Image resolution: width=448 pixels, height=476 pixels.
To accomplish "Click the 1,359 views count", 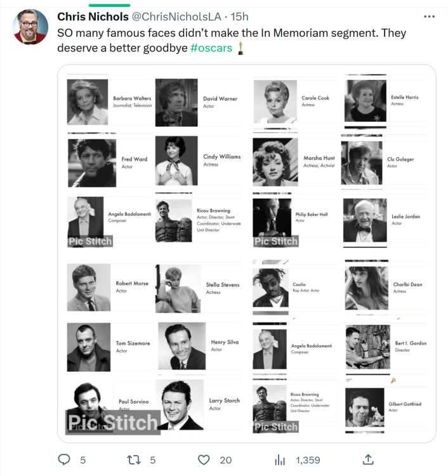I will pos(308,459).
